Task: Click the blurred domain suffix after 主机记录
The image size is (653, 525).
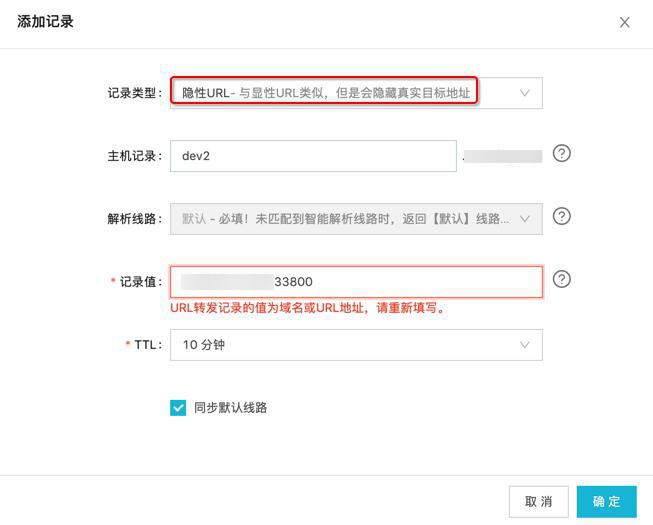Action: [503, 156]
